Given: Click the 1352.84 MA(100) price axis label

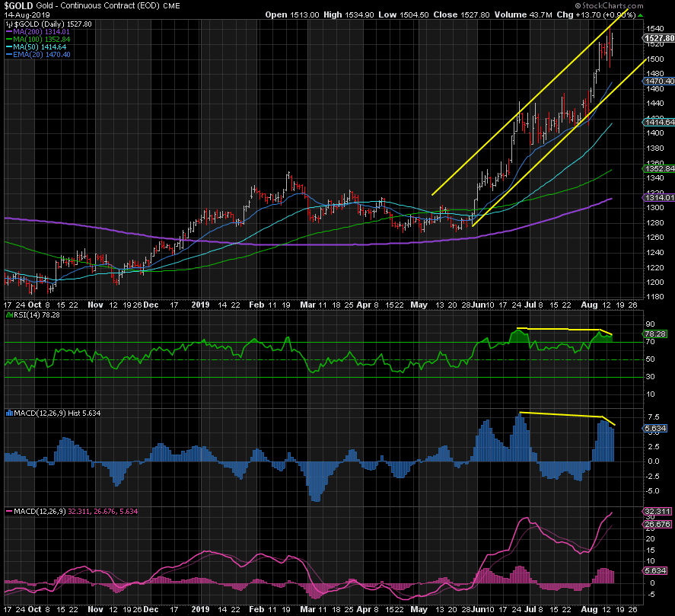Looking at the screenshot, I should pyautogui.click(x=659, y=168).
